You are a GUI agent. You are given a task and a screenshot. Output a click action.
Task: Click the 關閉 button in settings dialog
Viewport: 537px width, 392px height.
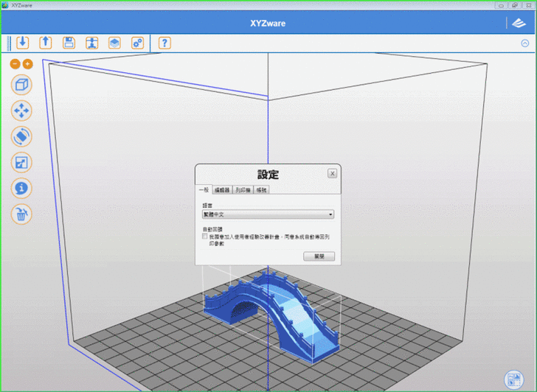319,256
